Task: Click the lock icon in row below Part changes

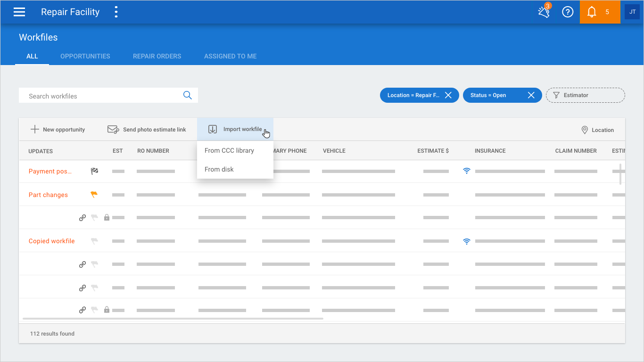Action: tap(107, 217)
